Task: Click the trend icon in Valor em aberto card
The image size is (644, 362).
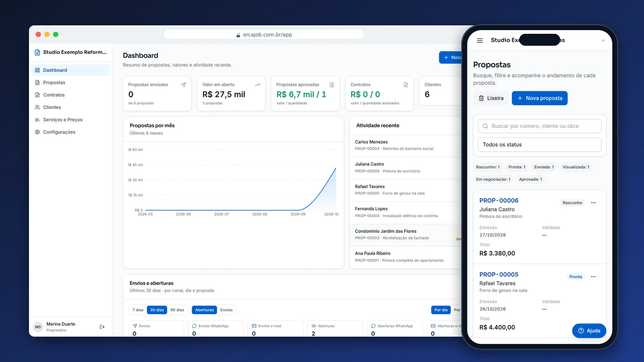Action: click(258, 85)
